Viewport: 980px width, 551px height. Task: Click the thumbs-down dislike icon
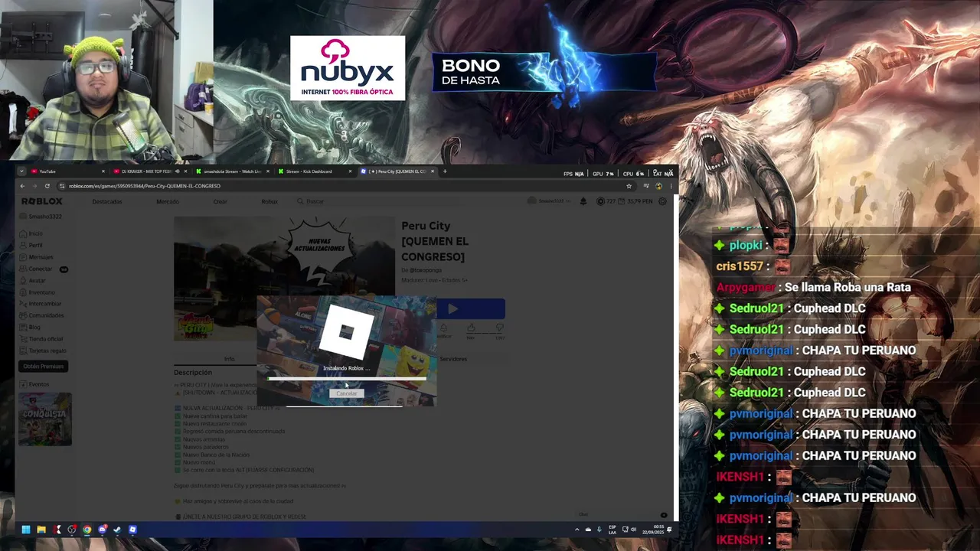tap(499, 329)
